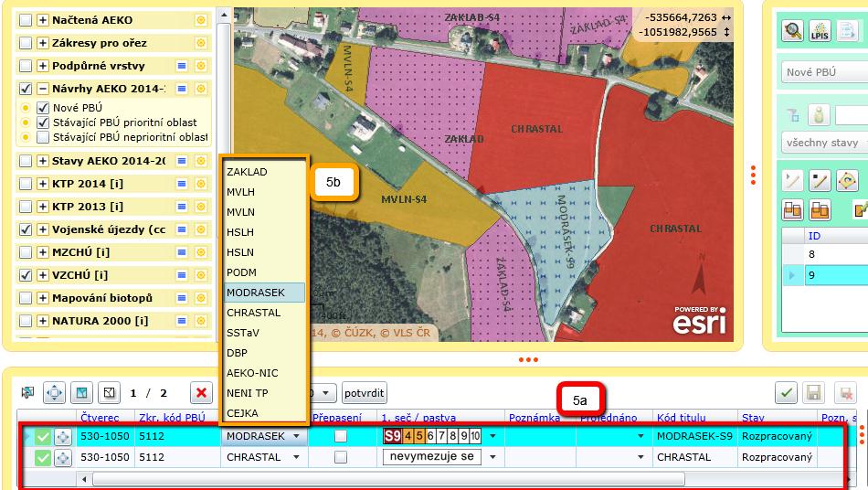Click the magnifier search icon in right panel
Screen dimensions: 868x490
pos(793,30)
